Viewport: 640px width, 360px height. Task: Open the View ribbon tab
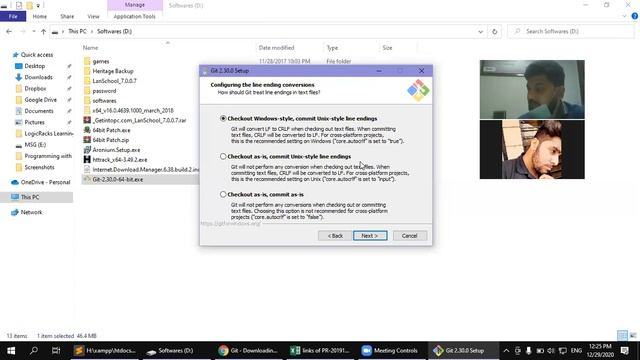pos(93,16)
